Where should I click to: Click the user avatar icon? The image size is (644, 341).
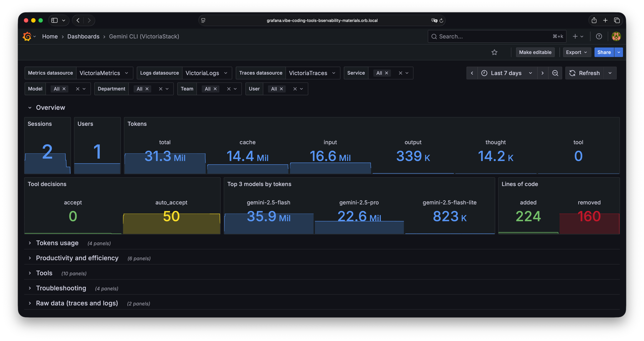tap(616, 36)
